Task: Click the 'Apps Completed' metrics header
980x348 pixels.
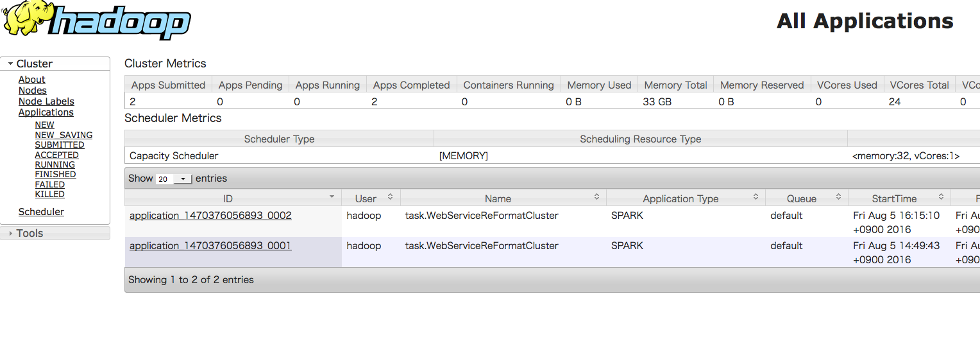Action: click(x=412, y=85)
